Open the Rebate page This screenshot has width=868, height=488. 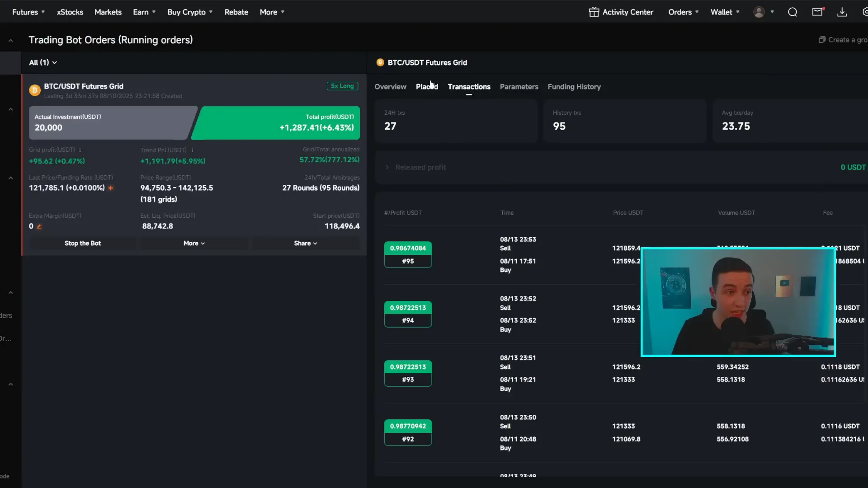coord(236,12)
